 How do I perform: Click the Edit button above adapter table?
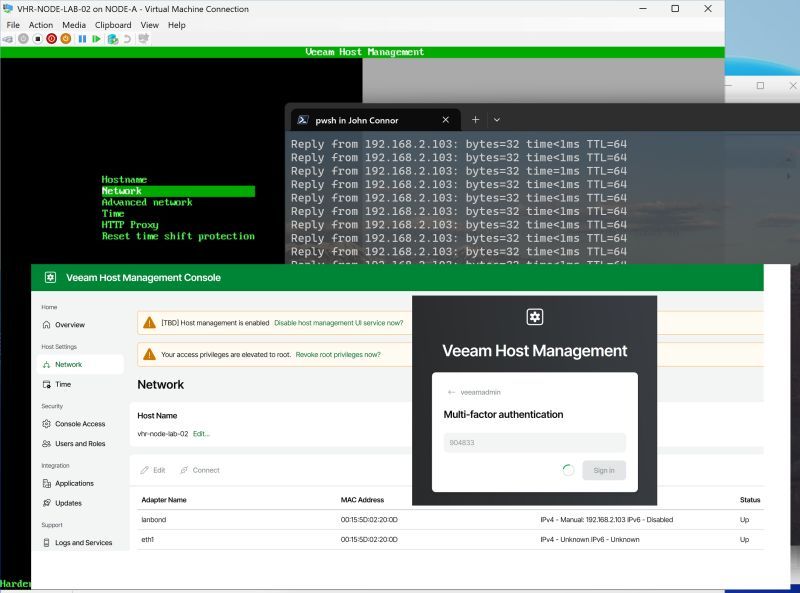tap(153, 470)
